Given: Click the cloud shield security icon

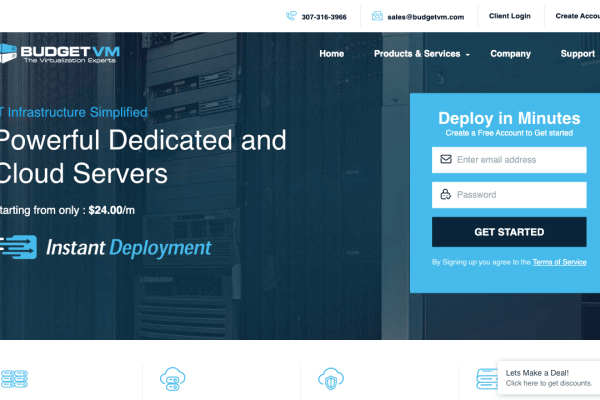Looking at the screenshot, I should coord(331,379).
